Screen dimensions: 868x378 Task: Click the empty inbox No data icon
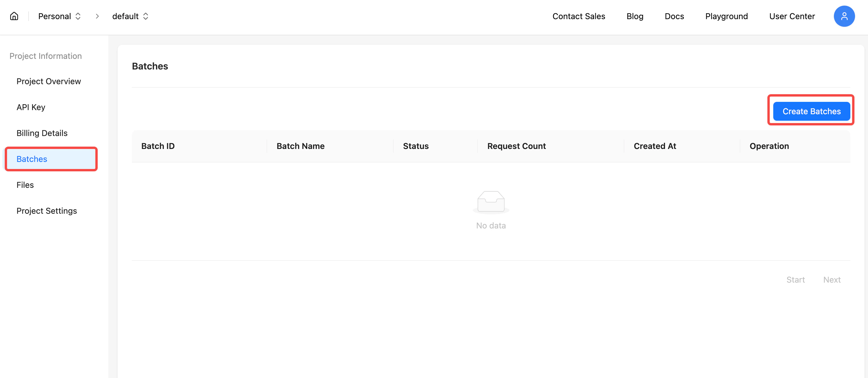tap(490, 202)
